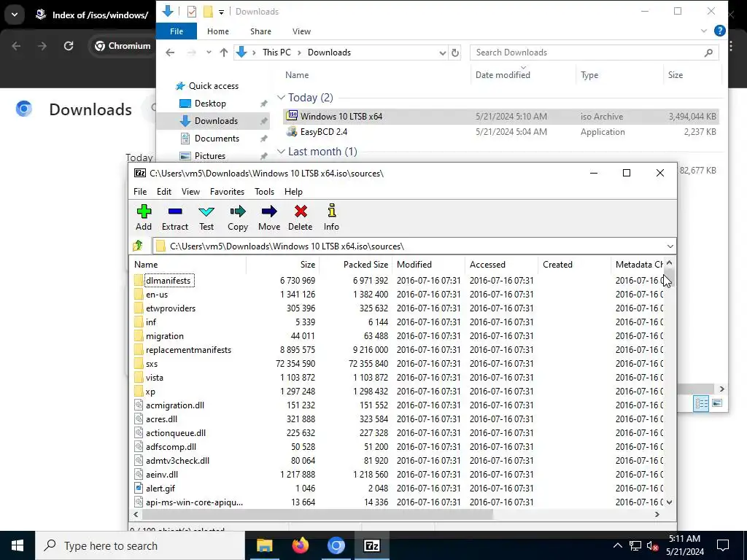Image resolution: width=747 pixels, height=560 pixels.
Task: Switch to Explorer Home ribbon tab
Action: (217, 31)
